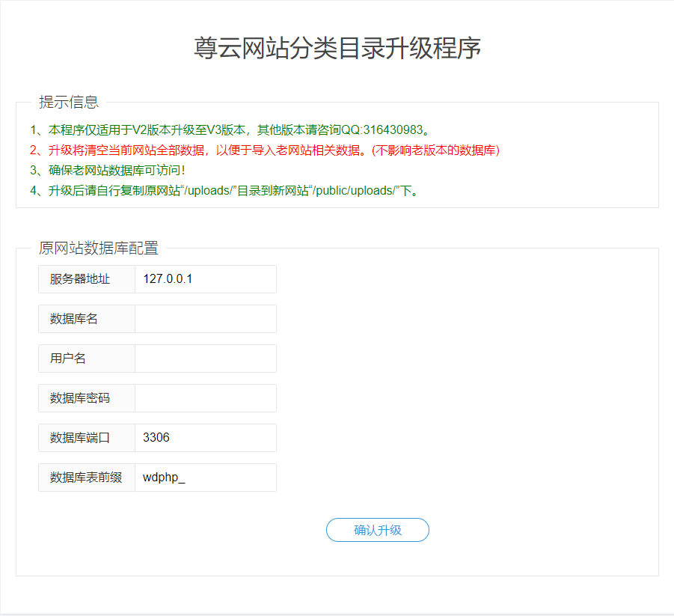The image size is (674, 616).
Task: Click the 数据库端口 label
Action: [80, 438]
